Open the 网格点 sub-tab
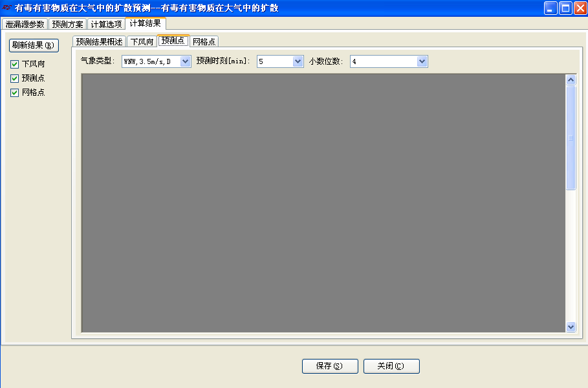The height and width of the screenshot is (388, 588). pos(204,41)
